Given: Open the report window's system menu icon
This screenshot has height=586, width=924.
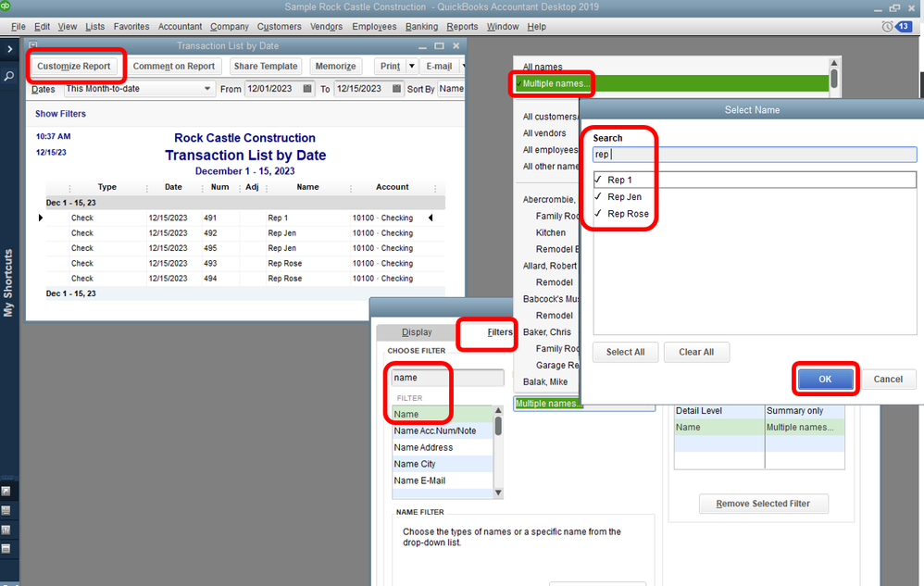Looking at the screenshot, I should (33, 45).
